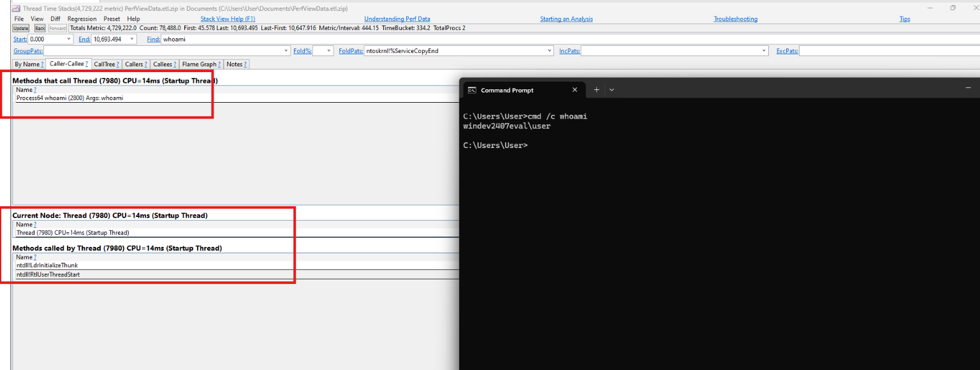
Task: Expand the Fold% dropdown
Action: pyautogui.click(x=329, y=51)
